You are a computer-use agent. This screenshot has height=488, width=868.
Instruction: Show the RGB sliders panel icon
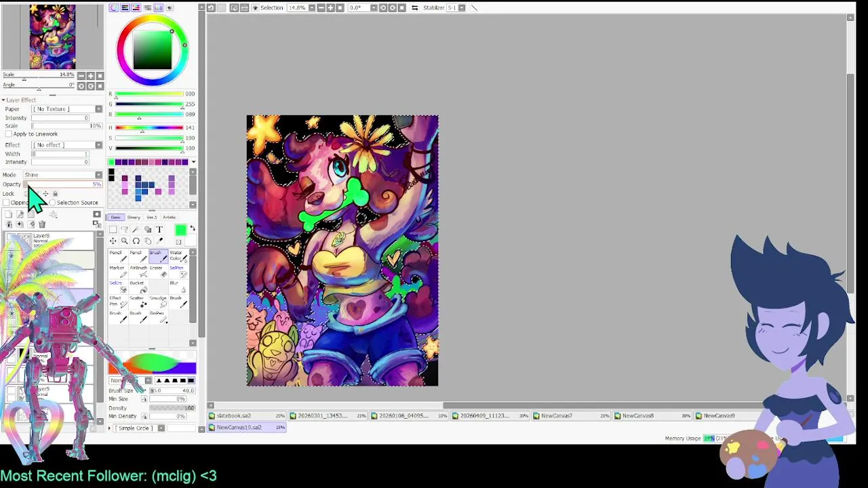[125, 7]
